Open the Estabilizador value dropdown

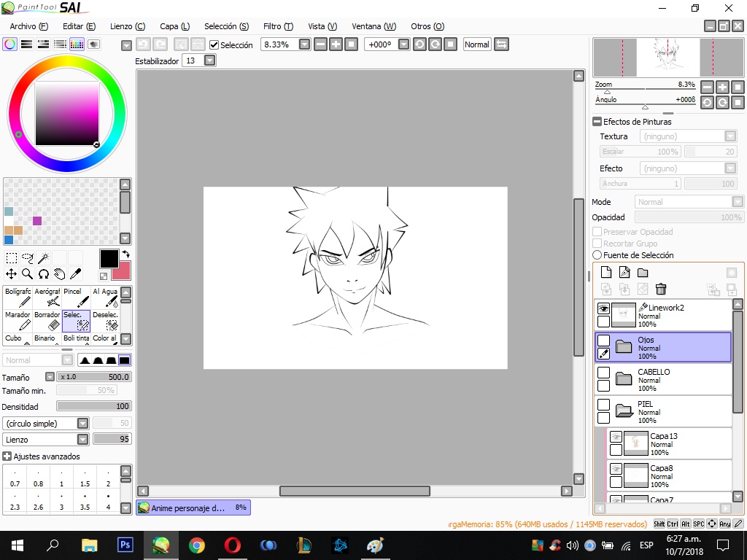[209, 61]
